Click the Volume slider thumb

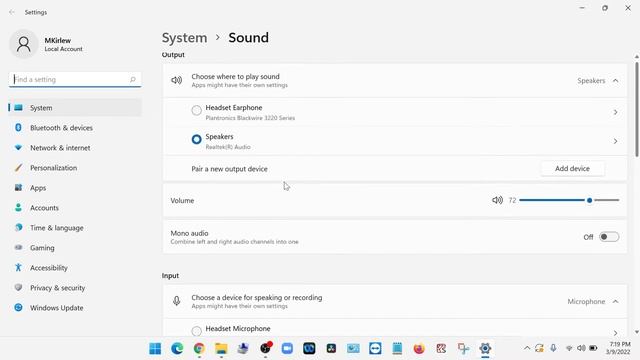[x=589, y=200]
